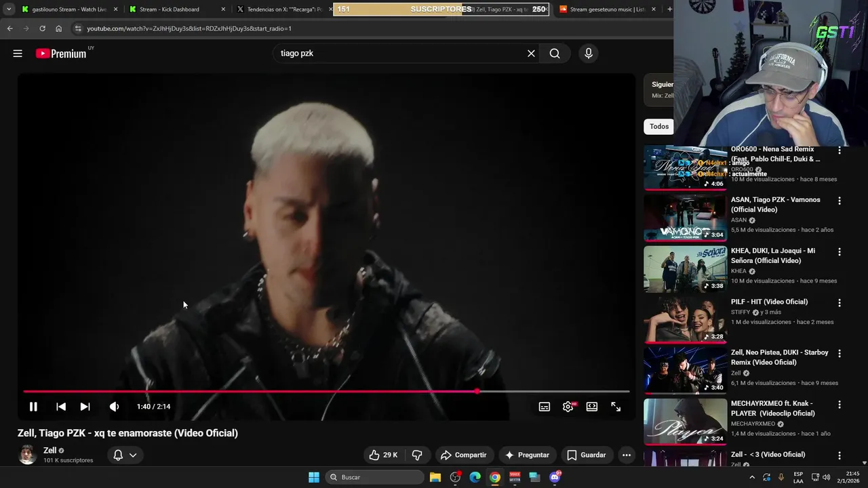The height and width of the screenshot is (488, 868).
Task: Open options for PILF - HIT video
Action: point(840,303)
